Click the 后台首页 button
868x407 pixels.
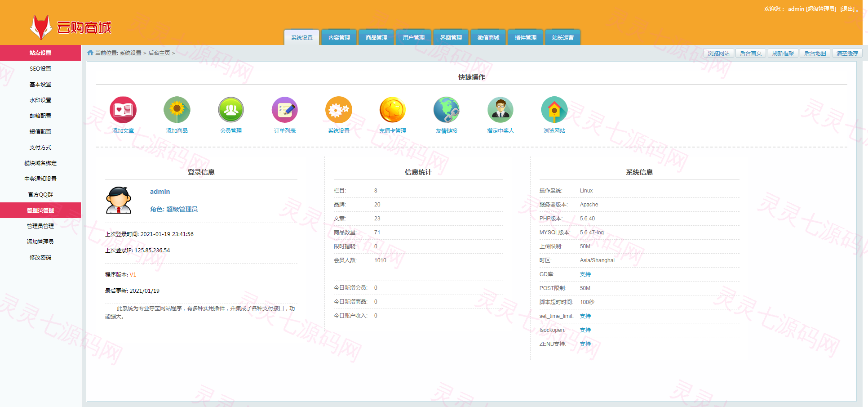(751, 53)
